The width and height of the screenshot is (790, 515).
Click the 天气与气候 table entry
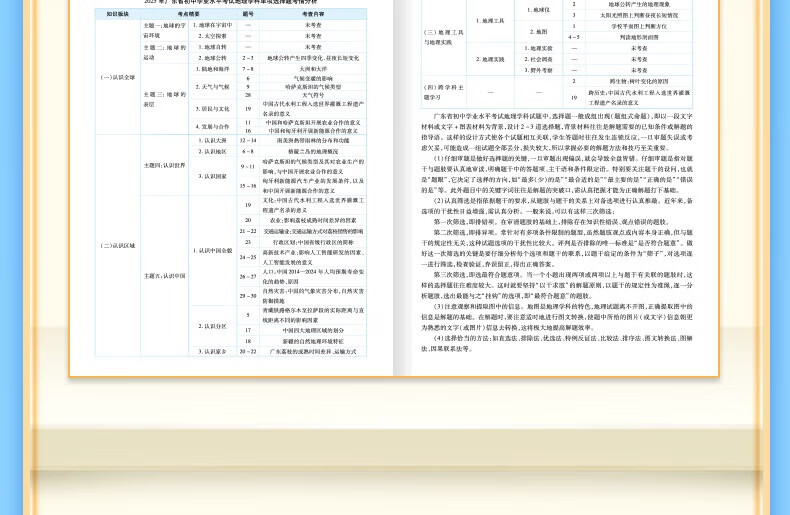[x=214, y=87]
